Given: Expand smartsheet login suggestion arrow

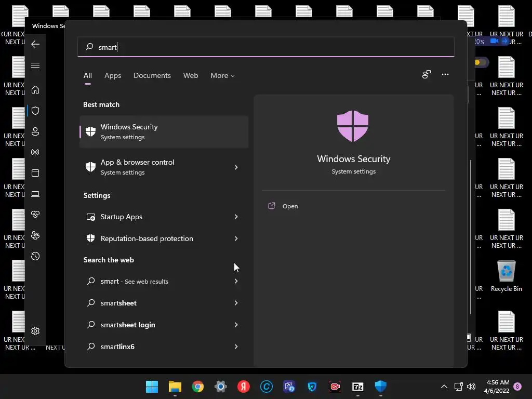Looking at the screenshot, I should tap(236, 325).
